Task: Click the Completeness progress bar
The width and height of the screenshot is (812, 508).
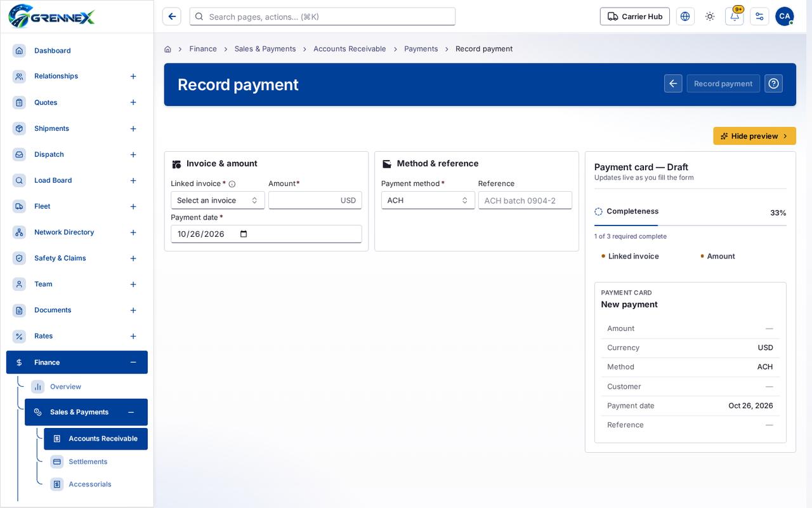Action: [690, 225]
